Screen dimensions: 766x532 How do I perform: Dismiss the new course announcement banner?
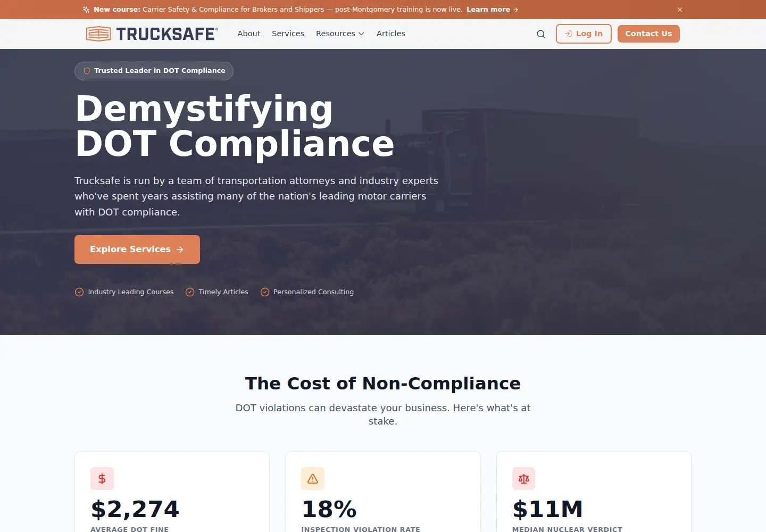(680, 10)
